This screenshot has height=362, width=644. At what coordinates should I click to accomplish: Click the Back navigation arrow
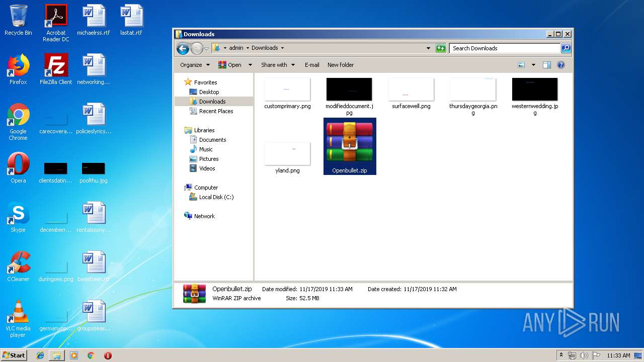(x=183, y=48)
